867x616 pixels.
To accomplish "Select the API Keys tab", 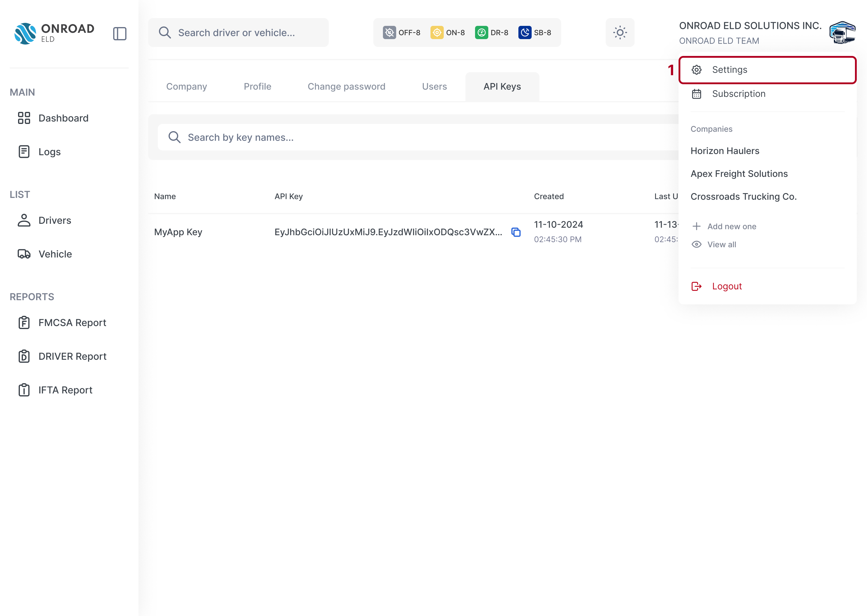I will tap(502, 85).
